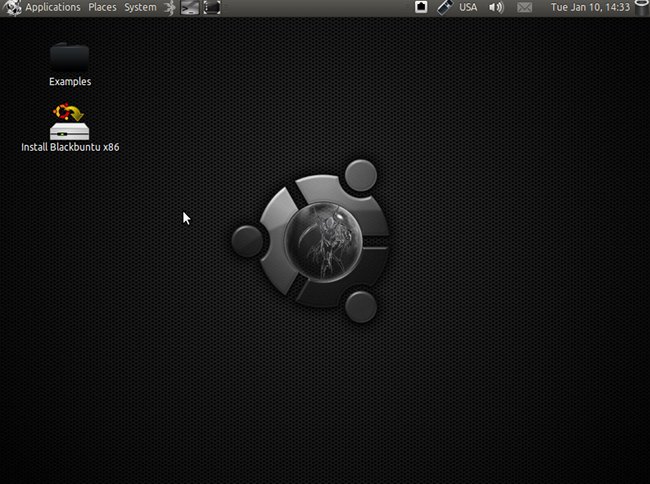Screen dimensions: 650x484
Task: Click the network connection tray icon
Action: [x=421, y=7]
